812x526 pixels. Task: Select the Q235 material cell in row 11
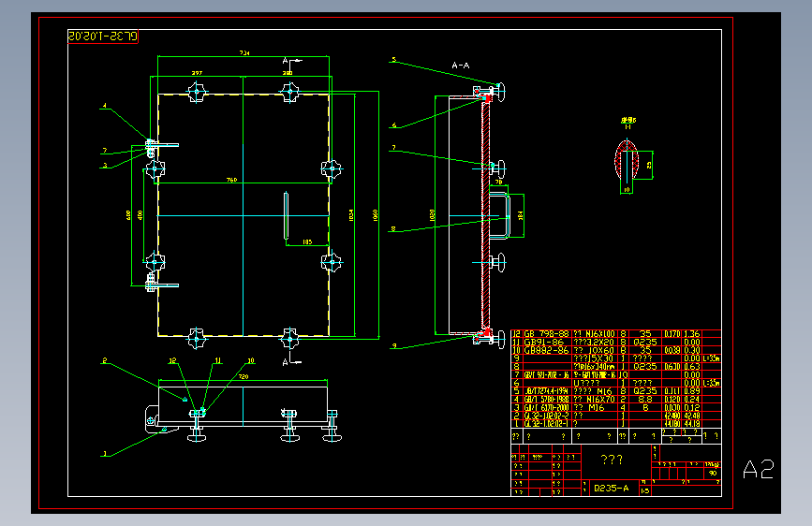coord(644,343)
